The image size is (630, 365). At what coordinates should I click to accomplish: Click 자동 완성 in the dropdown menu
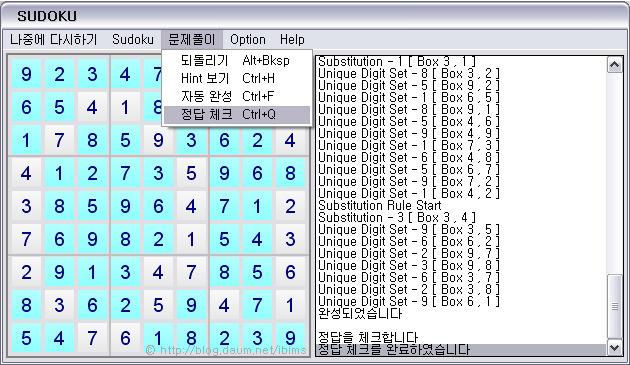click(x=237, y=96)
